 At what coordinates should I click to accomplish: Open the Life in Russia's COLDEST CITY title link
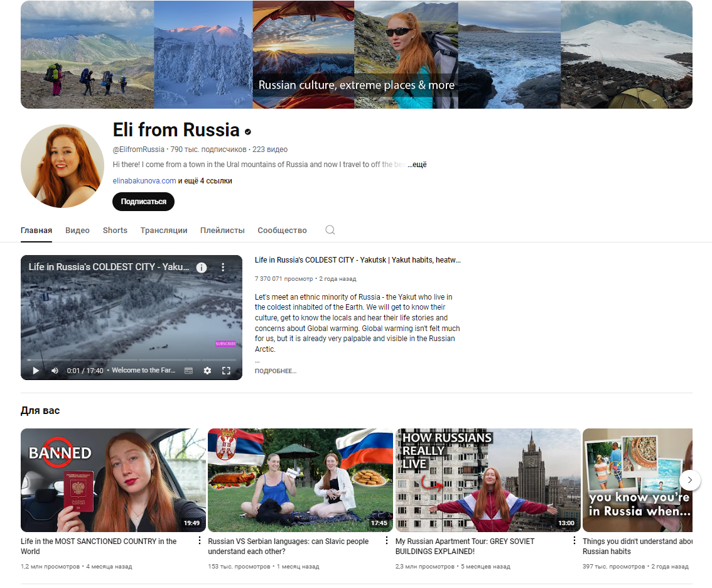pyautogui.click(x=358, y=260)
